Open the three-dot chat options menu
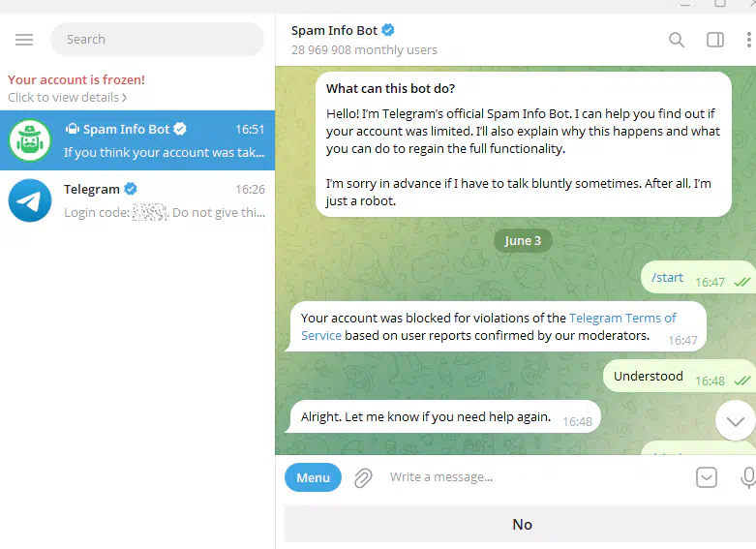Screen dimensions: 756x549 coord(748,40)
